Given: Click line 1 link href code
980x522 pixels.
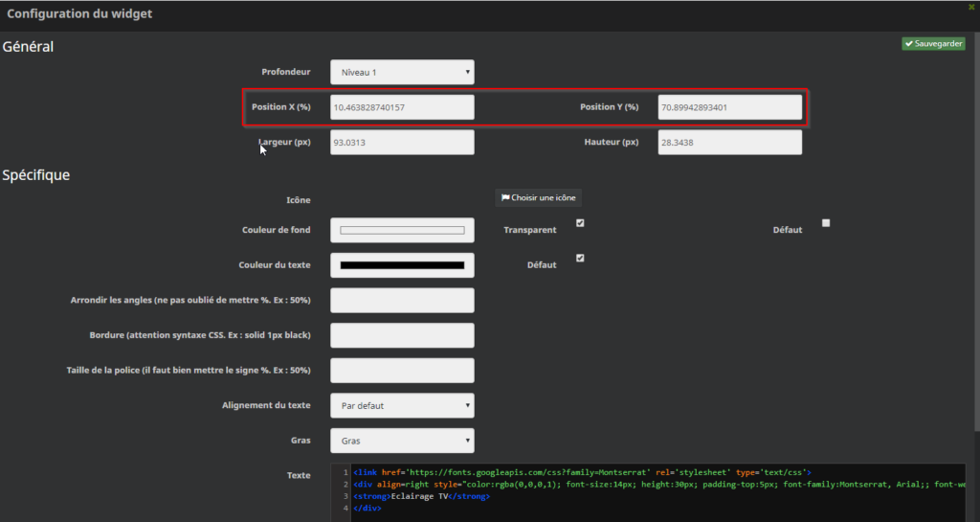Looking at the screenshot, I should tap(582, 472).
